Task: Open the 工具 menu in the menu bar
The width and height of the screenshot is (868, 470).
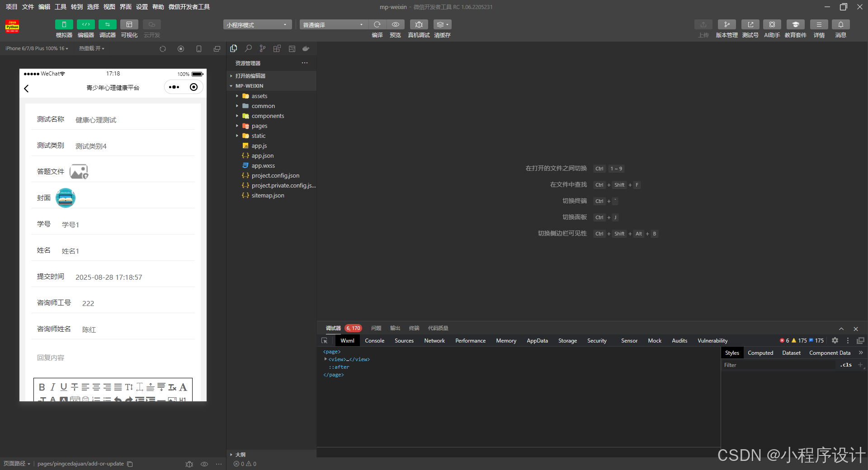Action: pos(61,7)
